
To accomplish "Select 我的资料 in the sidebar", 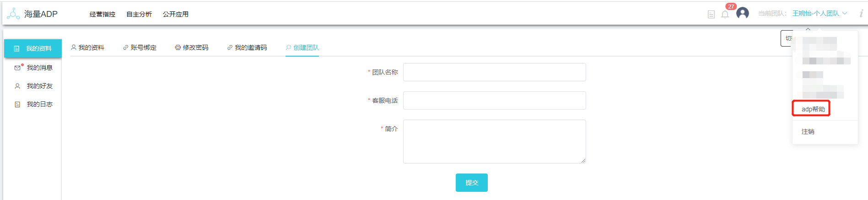I will point(33,48).
